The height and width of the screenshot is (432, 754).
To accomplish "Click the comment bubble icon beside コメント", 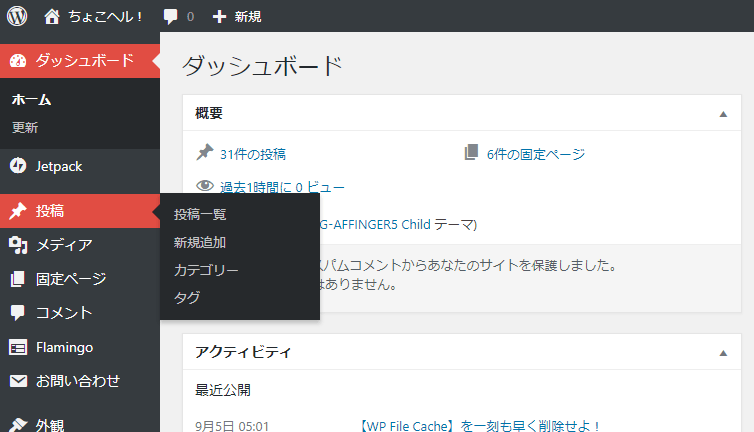I will 18,313.
